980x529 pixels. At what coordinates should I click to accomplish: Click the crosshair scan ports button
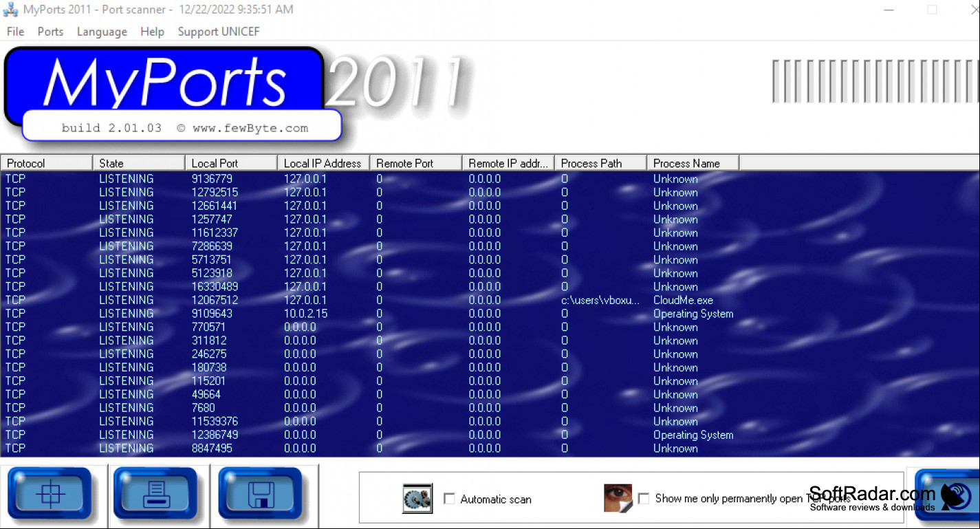(50, 493)
